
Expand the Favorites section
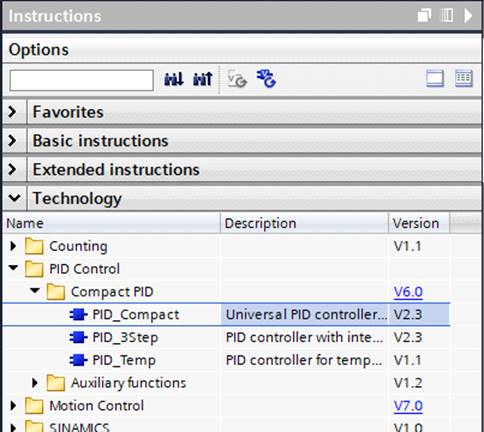click(12, 112)
